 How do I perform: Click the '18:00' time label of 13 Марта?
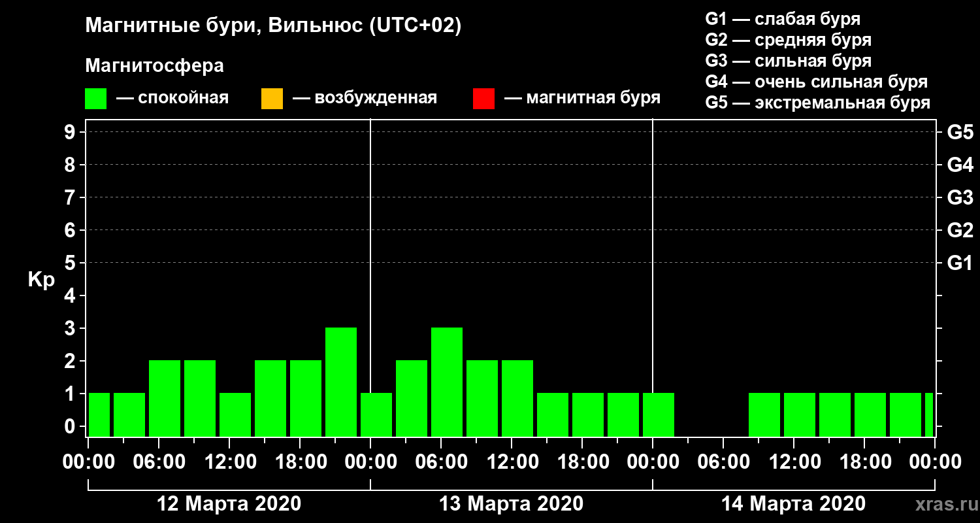[x=582, y=462]
